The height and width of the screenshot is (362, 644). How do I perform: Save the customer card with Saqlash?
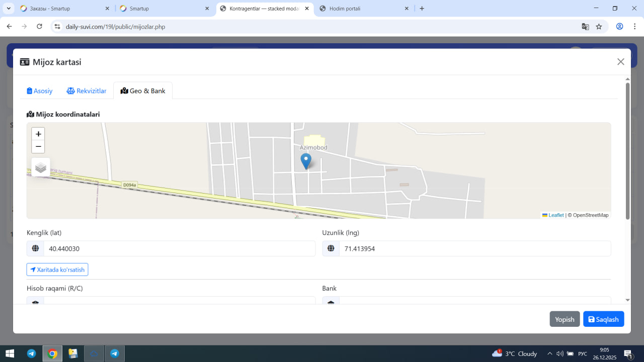(604, 319)
